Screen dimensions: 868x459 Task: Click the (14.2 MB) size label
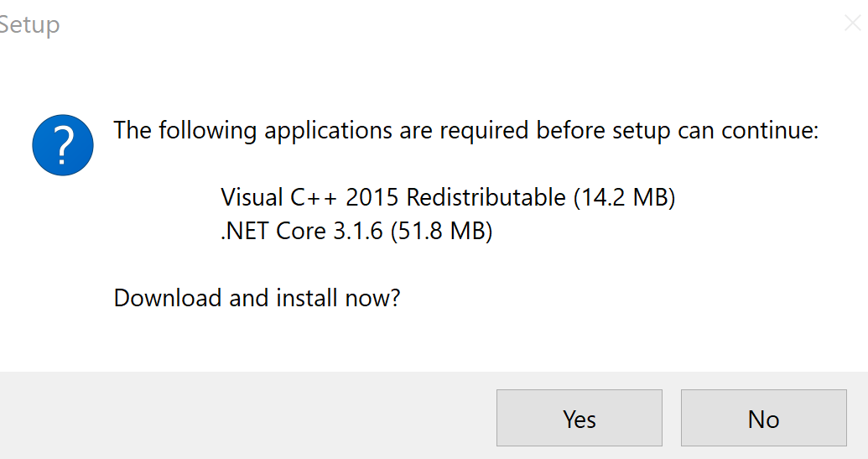(625, 197)
